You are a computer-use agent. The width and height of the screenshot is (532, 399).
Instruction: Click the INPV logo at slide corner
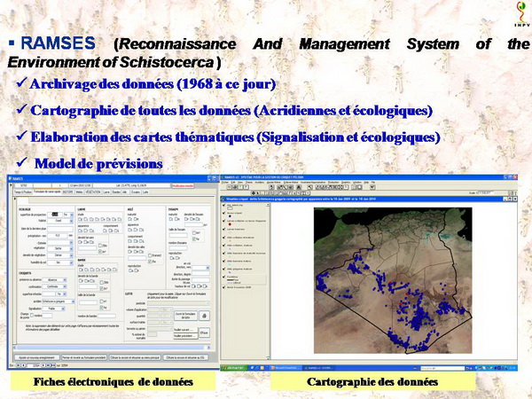tap(522, 14)
